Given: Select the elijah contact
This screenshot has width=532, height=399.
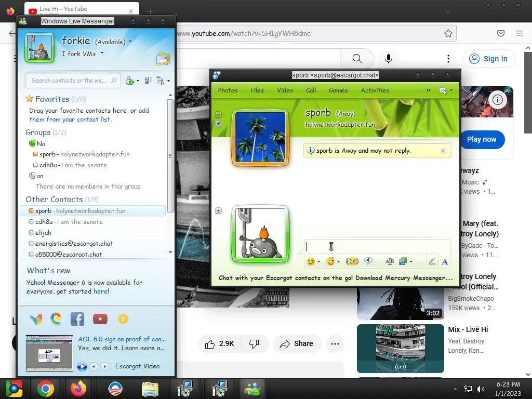Looking at the screenshot, I should click(x=92, y=232).
